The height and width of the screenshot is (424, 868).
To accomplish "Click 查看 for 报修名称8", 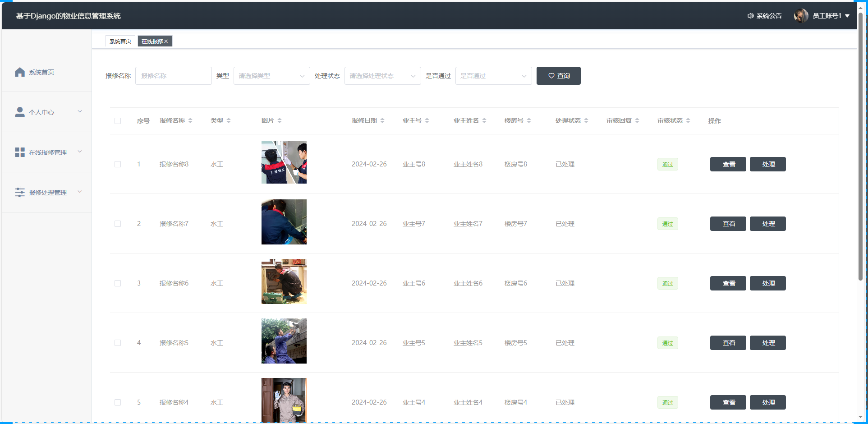I will coord(728,164).
